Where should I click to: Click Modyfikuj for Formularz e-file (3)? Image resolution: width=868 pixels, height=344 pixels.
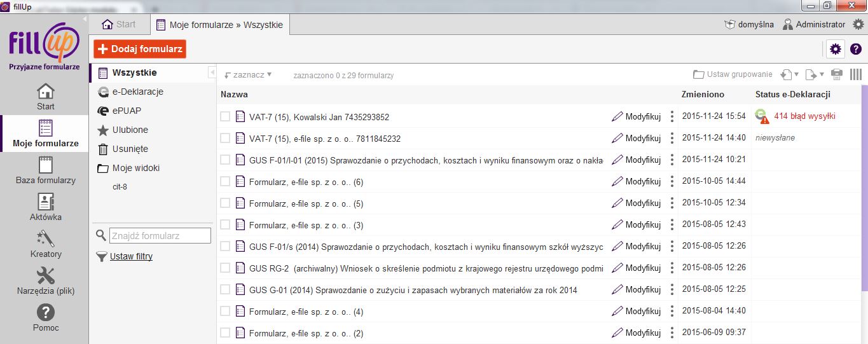point(637,224)
